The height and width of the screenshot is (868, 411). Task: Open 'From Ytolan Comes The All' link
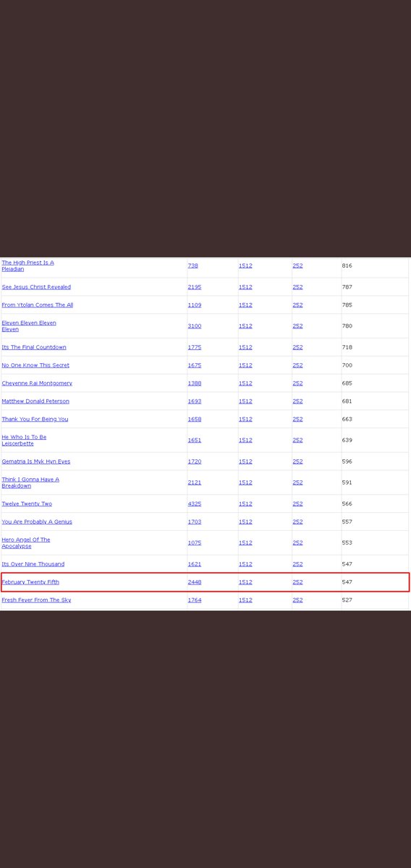tap(38, 305)
